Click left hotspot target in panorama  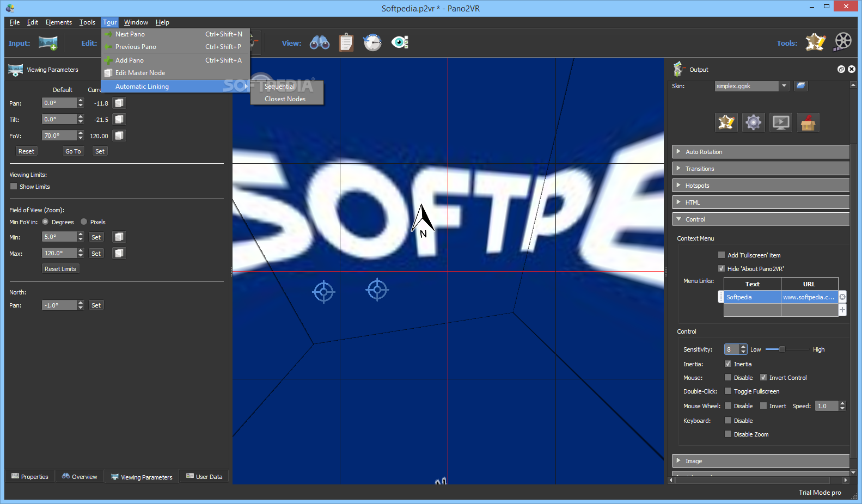coord(323,292)
